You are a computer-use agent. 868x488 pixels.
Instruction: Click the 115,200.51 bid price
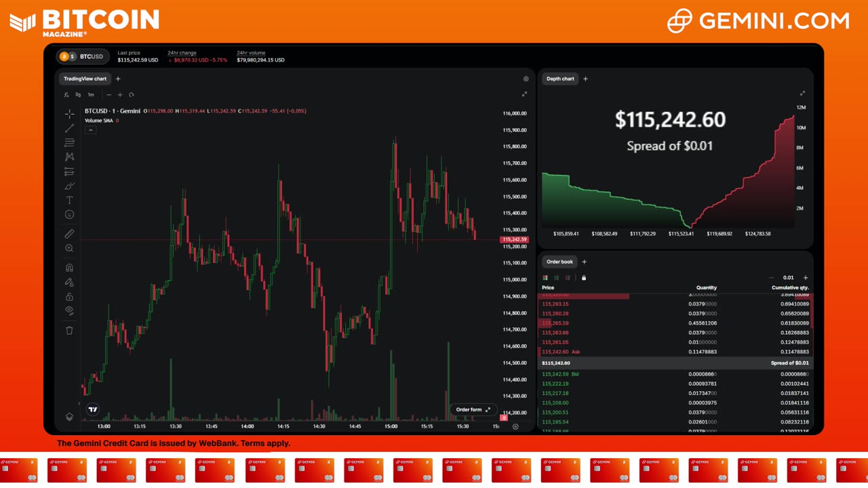pos(555,412)
